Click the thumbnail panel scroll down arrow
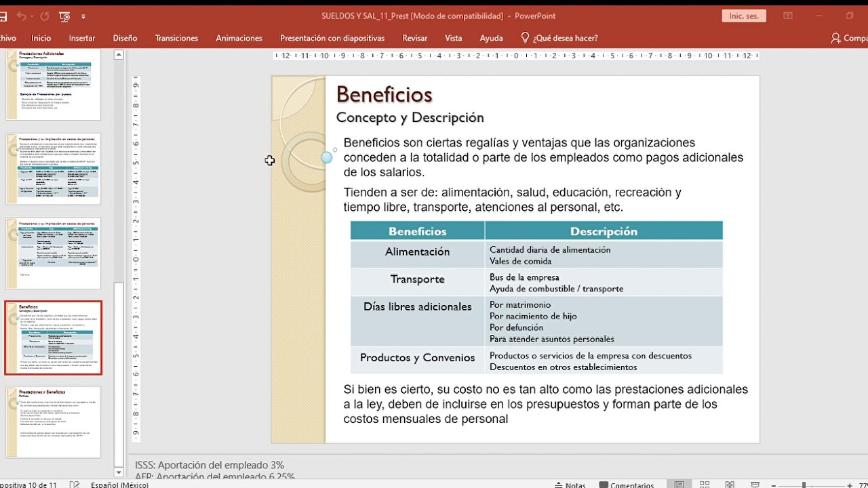The height and width of the screenshot is (488, 868). (x=119, y=472)
